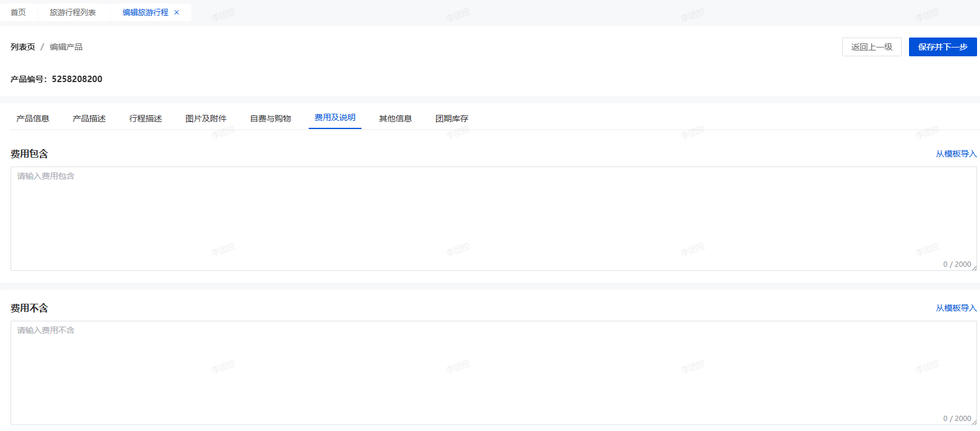Navigate to the 其他信息 tab

[396, 118]
